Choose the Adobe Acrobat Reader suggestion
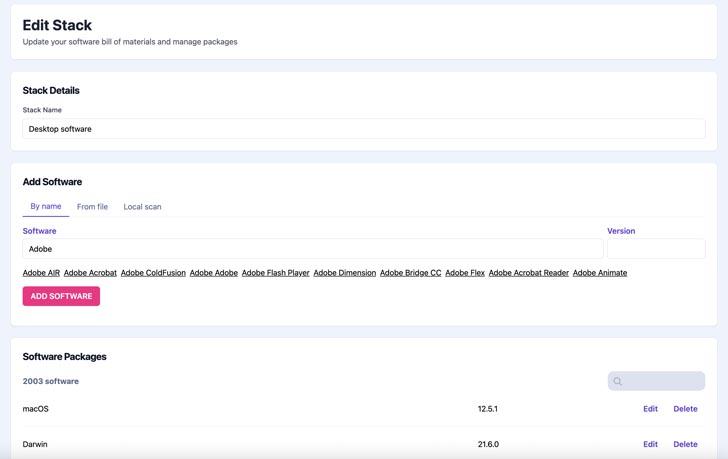 click(528, 273)
